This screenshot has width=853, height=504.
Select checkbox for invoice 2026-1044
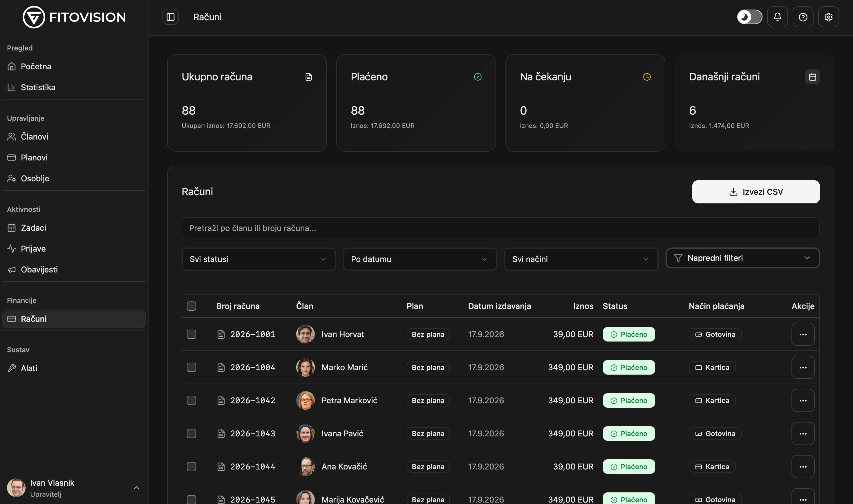tap(191, 466)
